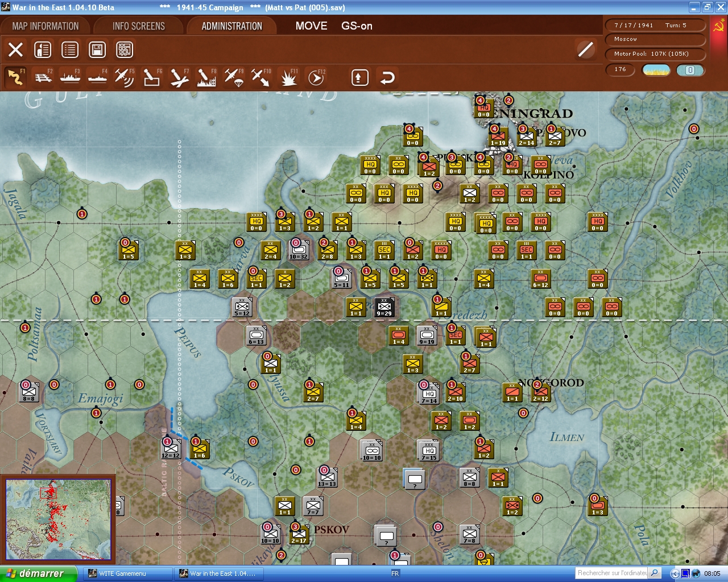Open the commander report icon with person silhouette

click(x=43, y=50)
